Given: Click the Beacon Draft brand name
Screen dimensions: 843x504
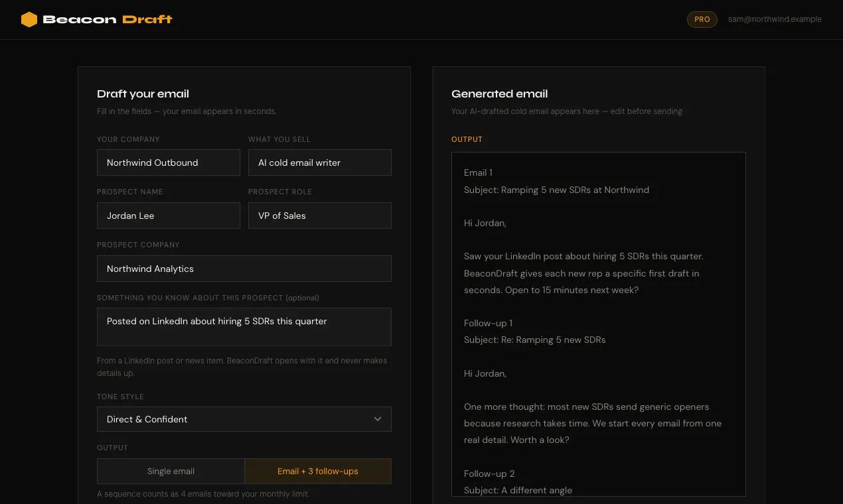Looking at the screenshot, I should (x=108, y=19).
